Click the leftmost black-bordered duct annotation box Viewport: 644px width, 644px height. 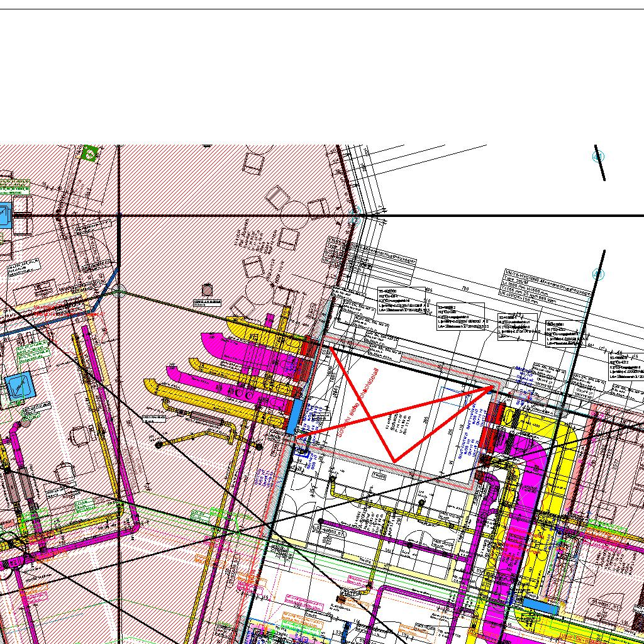(400, 300)
